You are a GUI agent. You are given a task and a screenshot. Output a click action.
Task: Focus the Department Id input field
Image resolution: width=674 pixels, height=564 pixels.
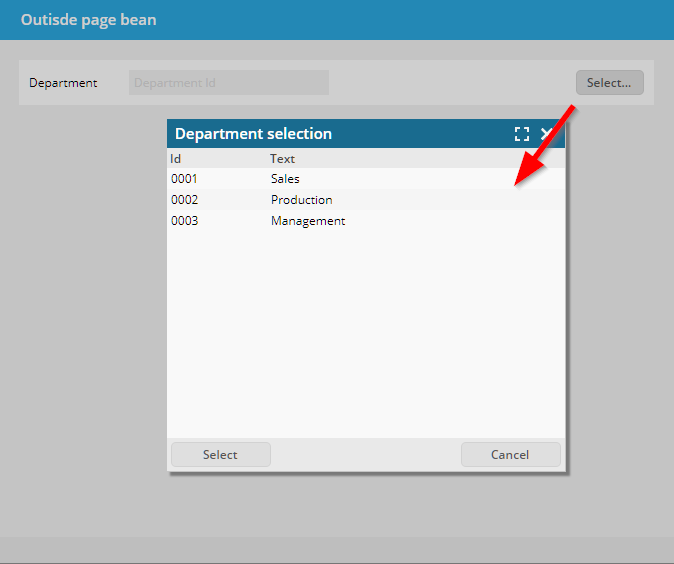point(228,83)
